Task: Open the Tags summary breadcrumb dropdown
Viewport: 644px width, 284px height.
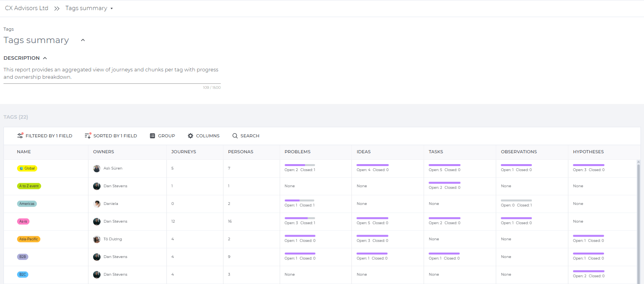Action: pos(112,9)
